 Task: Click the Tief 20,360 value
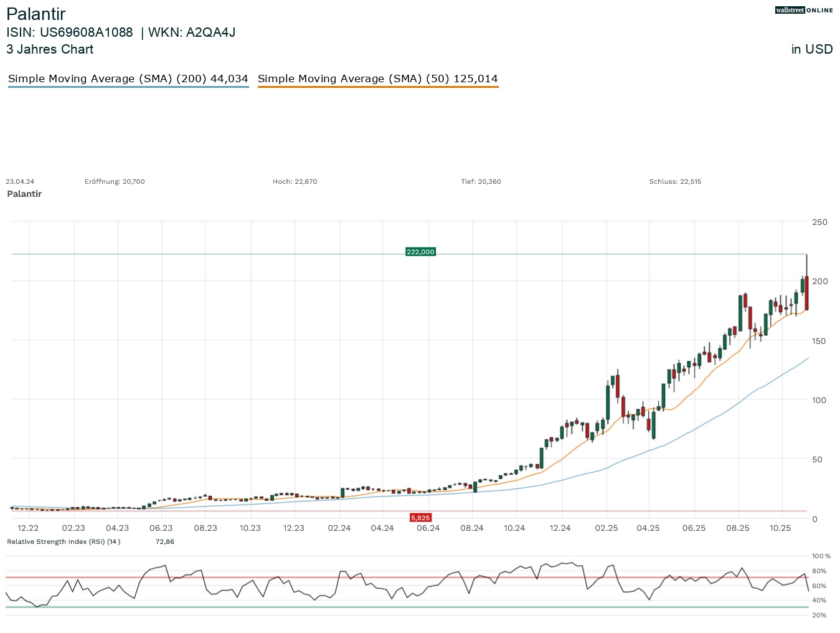(x=481, y=181)
